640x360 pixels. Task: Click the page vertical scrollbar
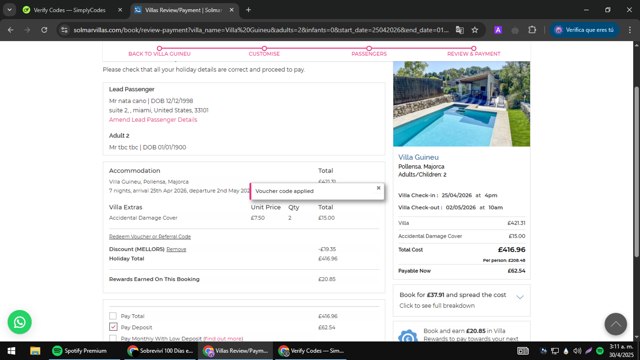[x=636, y=171]
